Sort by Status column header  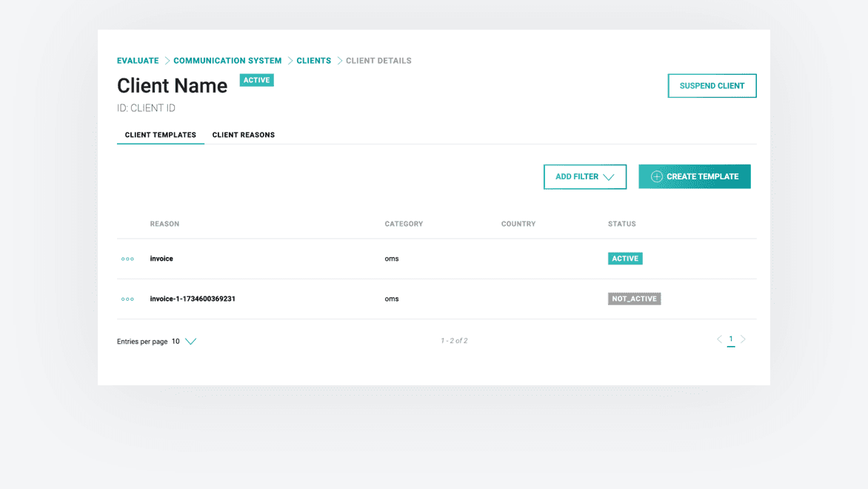[621, 224]
